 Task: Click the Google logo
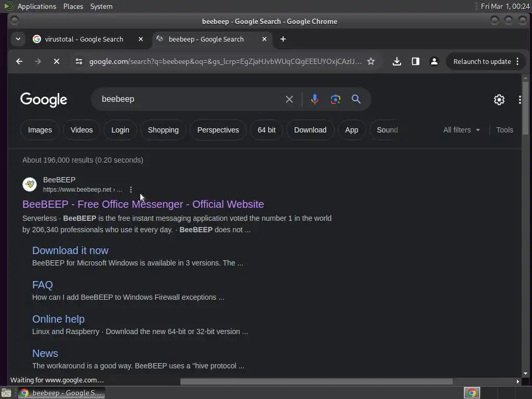(44, 99)
